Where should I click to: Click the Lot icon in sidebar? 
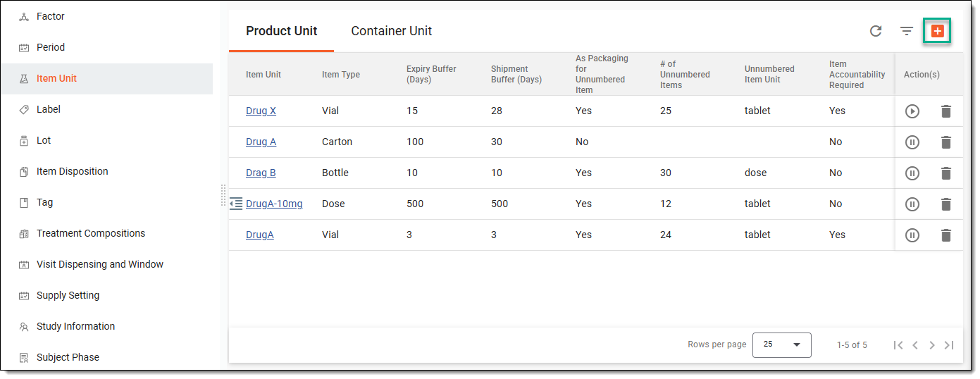point(24,141)
